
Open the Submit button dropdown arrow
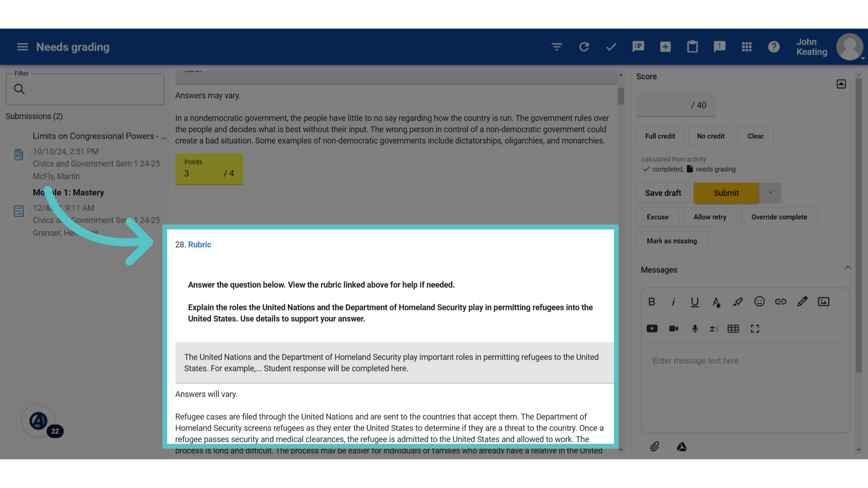point(770,193)
